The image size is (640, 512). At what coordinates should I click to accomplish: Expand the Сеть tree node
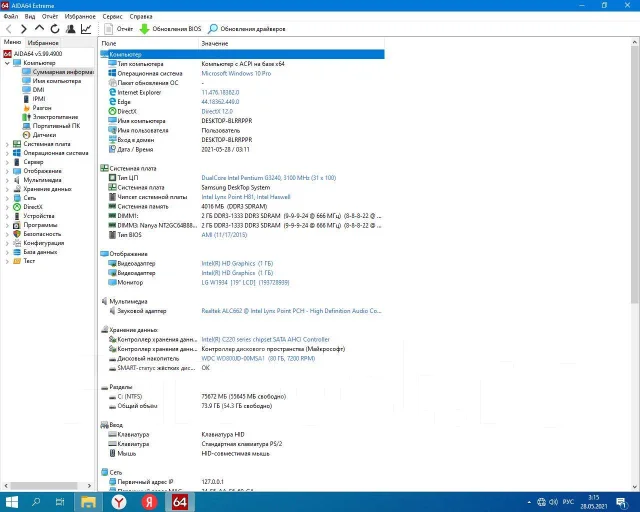tap(7, 198)
